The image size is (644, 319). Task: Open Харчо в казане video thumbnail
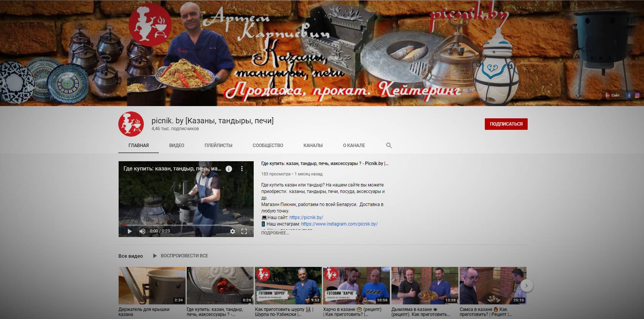coord(356,286)
